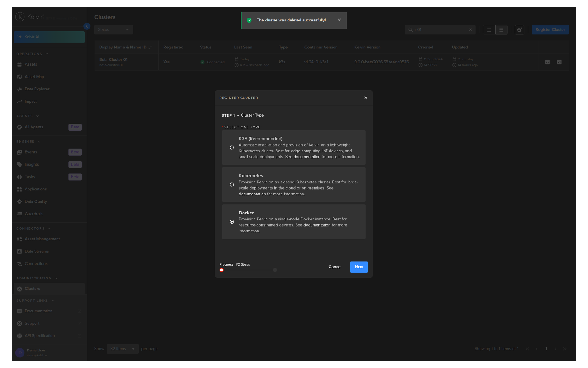Click code icon for Beta Cluster 01
Screen dimensions: 588x368
[x=548, y=62]
